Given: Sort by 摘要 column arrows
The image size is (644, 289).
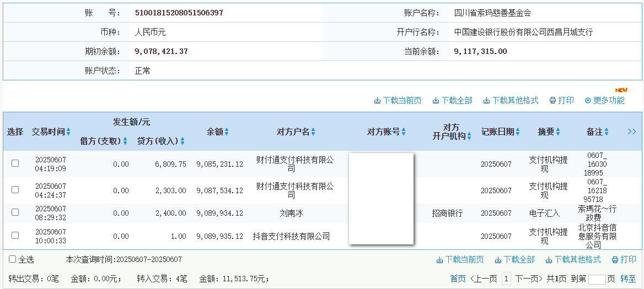Looking at the screenshot, I should click(558, 132).
